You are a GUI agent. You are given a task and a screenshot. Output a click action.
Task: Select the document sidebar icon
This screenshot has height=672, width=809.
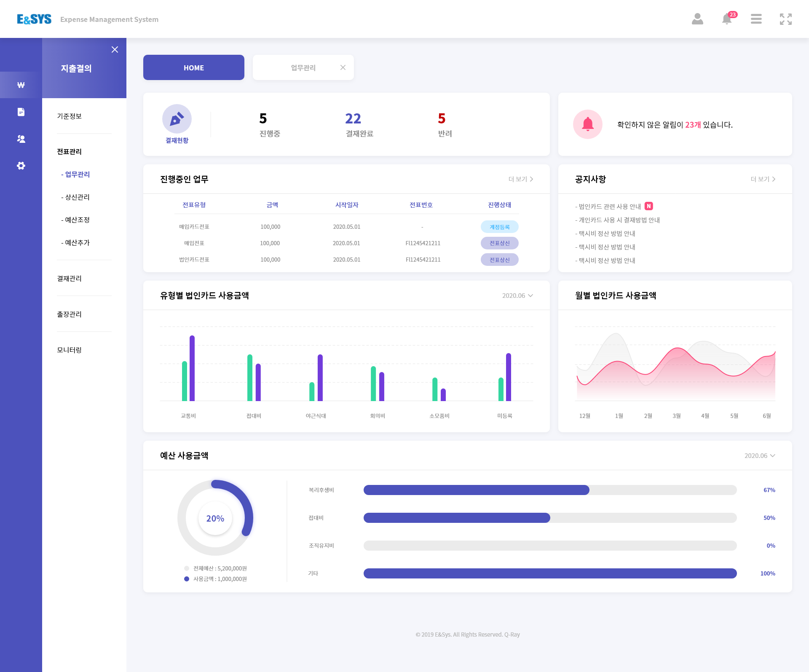21,112
